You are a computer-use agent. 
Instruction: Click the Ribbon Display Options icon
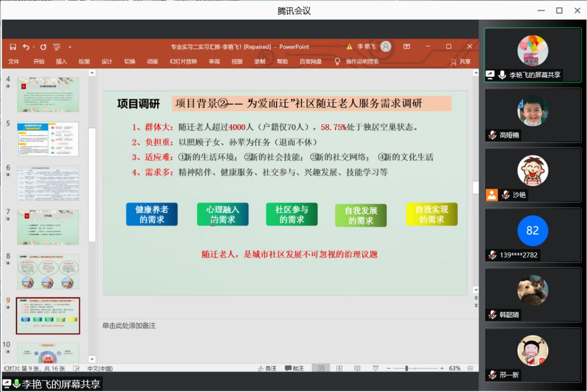(x=406, y=46)
